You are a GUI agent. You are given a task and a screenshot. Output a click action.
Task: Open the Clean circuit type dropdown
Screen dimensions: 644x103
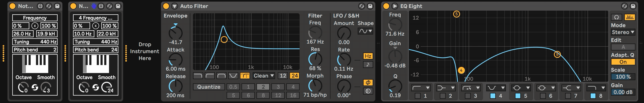click(x=264, y=76)
